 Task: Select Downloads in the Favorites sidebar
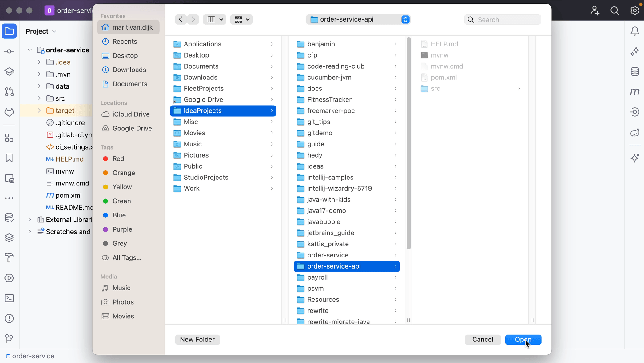[x=129, y=70]
